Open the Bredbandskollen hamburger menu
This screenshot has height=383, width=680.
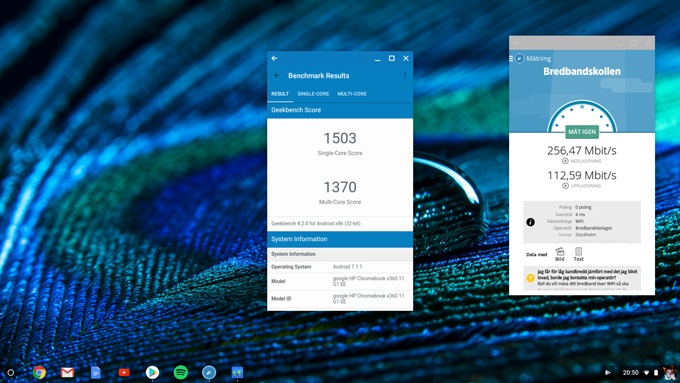tap(511, 59)
